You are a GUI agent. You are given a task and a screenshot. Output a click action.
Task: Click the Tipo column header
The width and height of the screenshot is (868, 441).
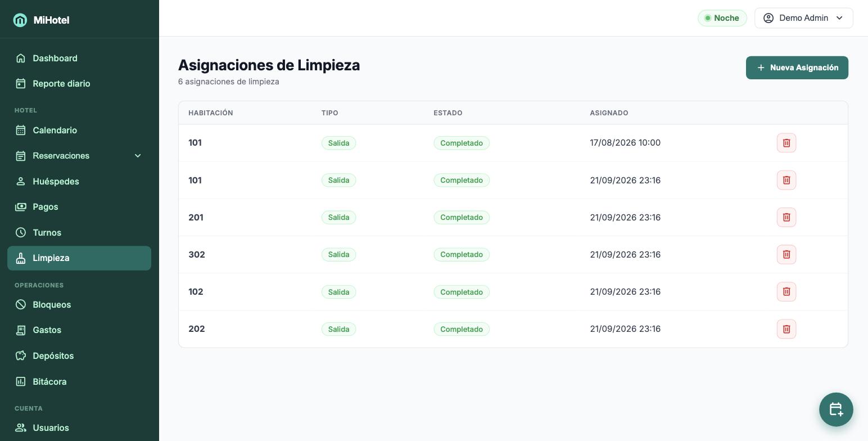click(x=330, y=113)
